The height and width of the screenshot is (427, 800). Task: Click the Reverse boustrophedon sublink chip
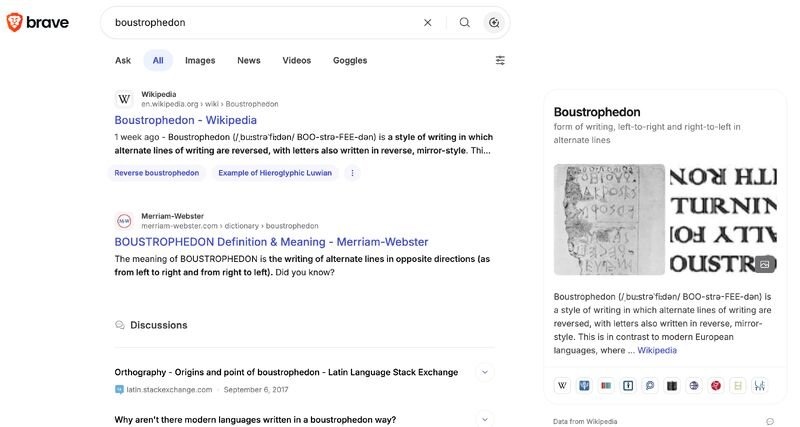click(157, 173)
